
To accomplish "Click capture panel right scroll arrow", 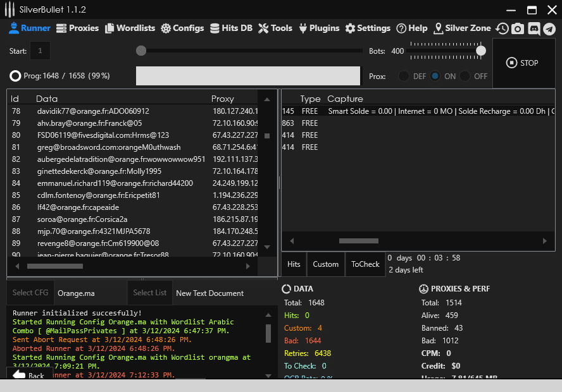I will [x=544, y=241].
